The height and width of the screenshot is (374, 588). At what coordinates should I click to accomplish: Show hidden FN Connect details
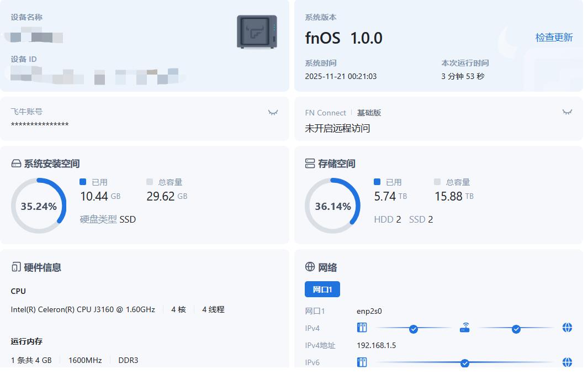click(567, 112)
